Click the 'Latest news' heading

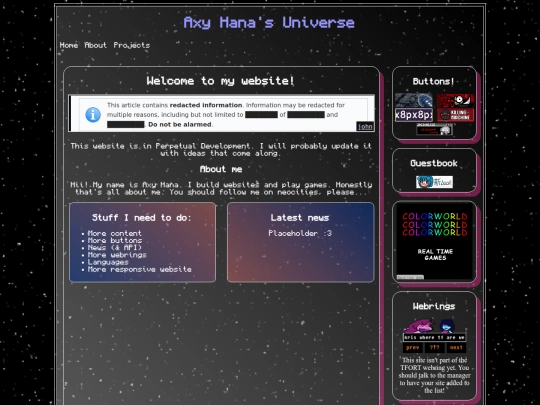pos(300,218)
